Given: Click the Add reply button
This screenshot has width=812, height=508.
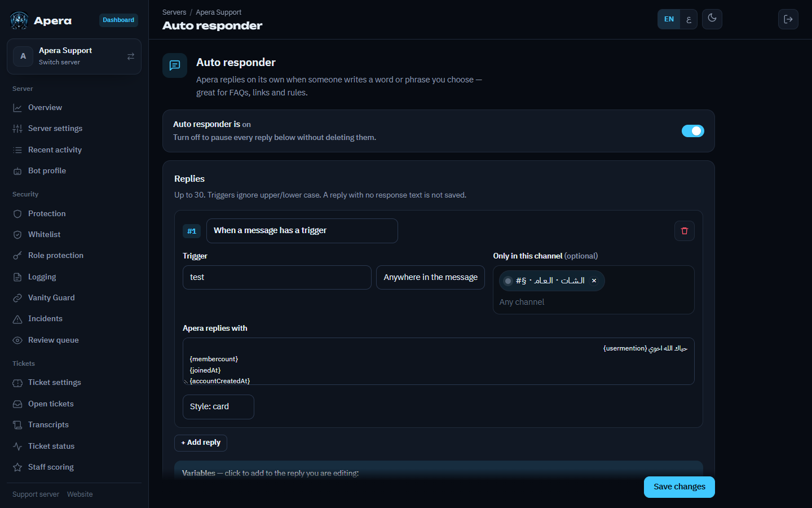Looking at the screenshot, I should 201,443.
